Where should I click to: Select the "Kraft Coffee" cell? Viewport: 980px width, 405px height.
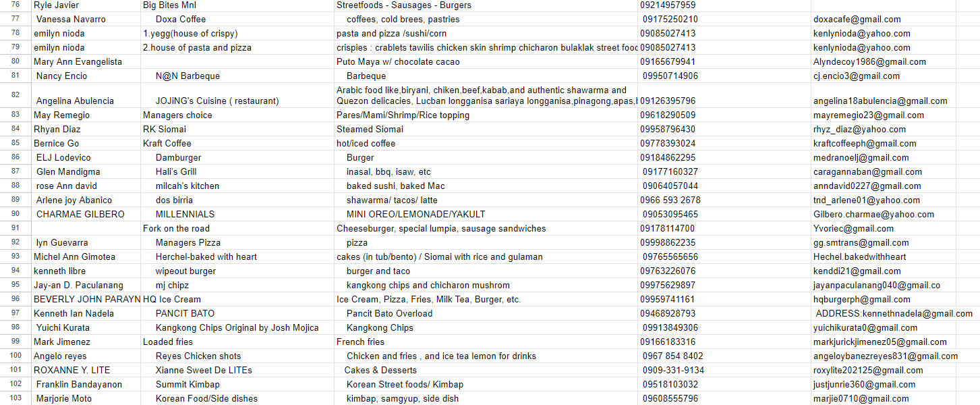[x=167, y=143]
